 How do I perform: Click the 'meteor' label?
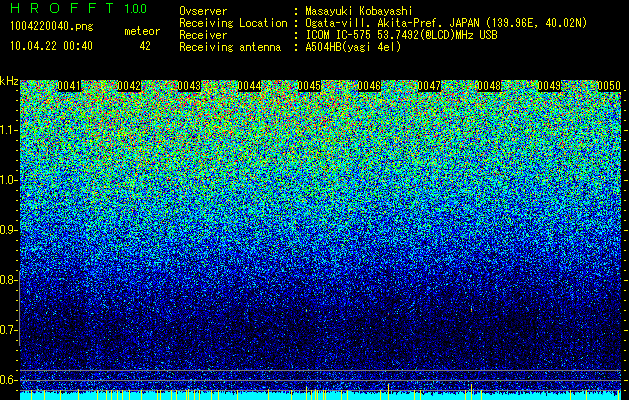click(x=142, y=31)
